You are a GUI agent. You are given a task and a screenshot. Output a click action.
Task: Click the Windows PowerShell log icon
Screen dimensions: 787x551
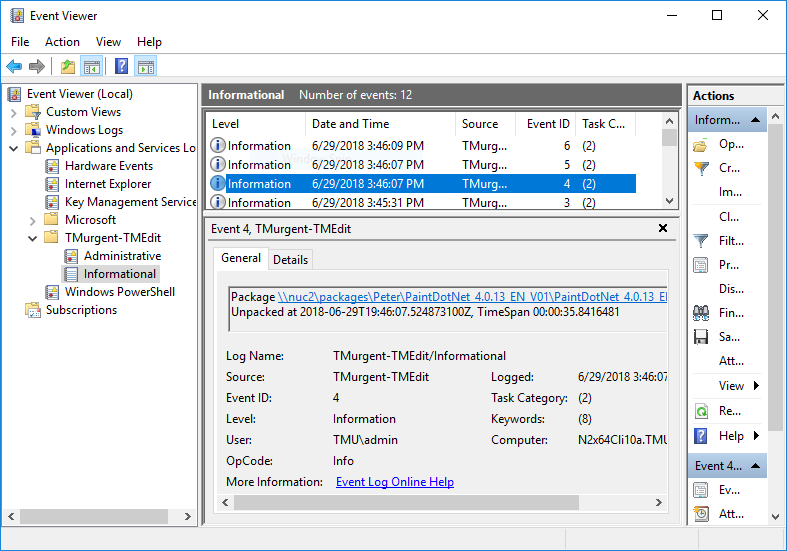(52, 292)
